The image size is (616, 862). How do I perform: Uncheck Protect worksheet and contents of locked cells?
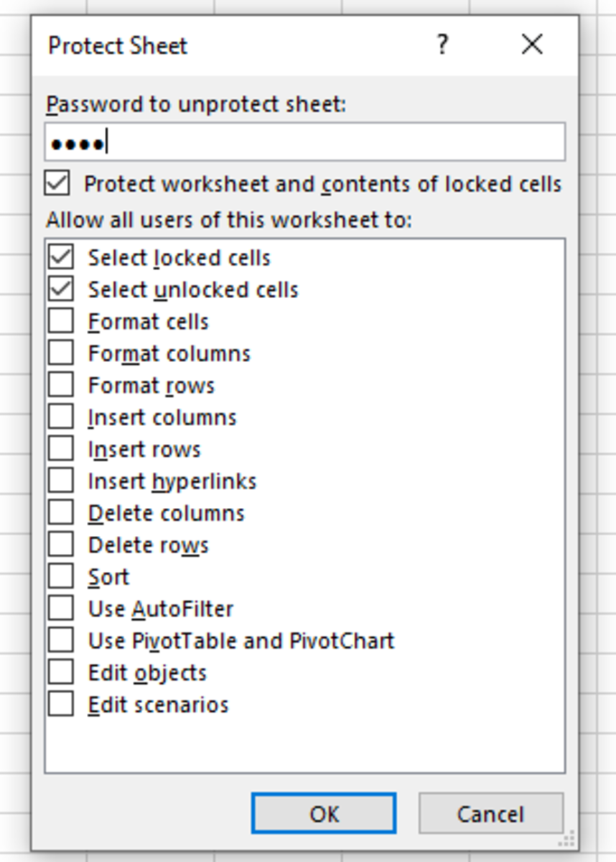[57, 183]
